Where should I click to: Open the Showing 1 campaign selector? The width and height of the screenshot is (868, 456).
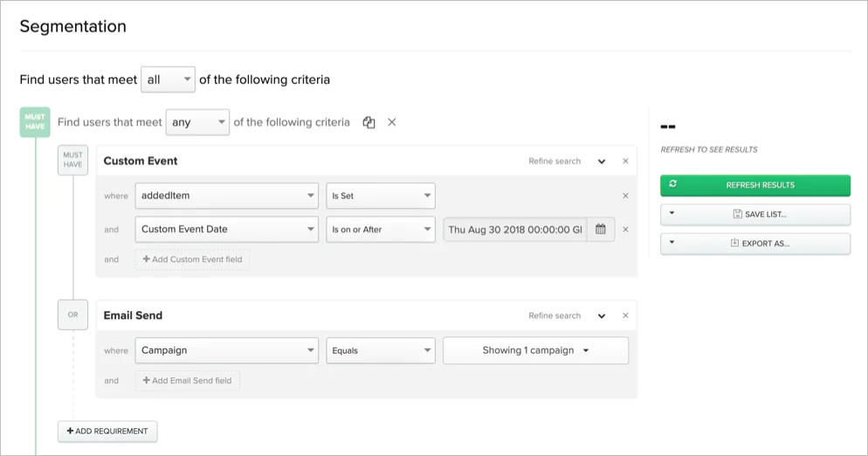(535, 350)
